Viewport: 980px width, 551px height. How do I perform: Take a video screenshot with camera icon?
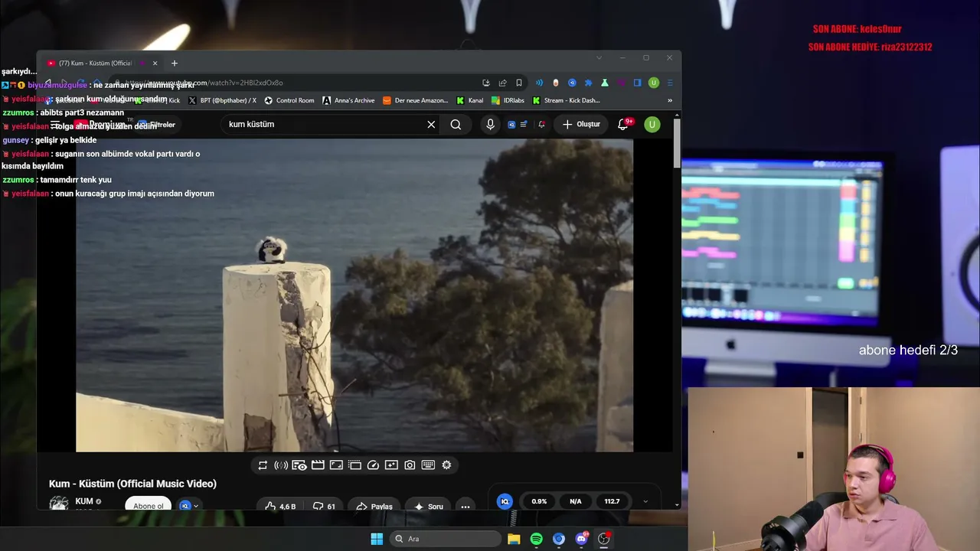410,465
